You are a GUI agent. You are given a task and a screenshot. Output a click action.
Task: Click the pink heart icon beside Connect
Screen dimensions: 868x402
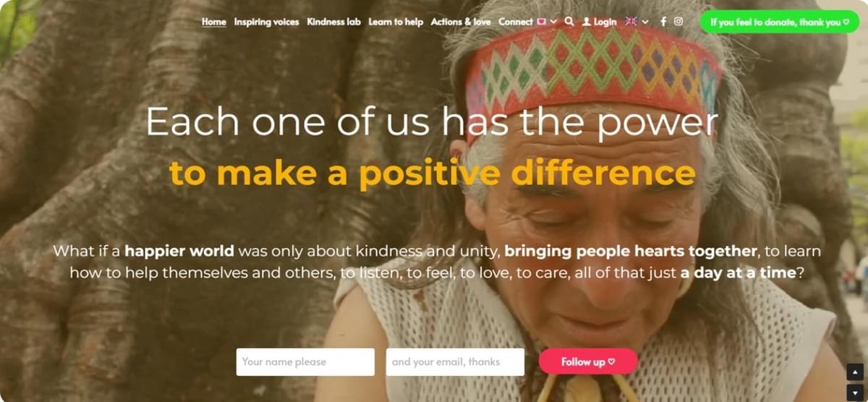point(542,22)
